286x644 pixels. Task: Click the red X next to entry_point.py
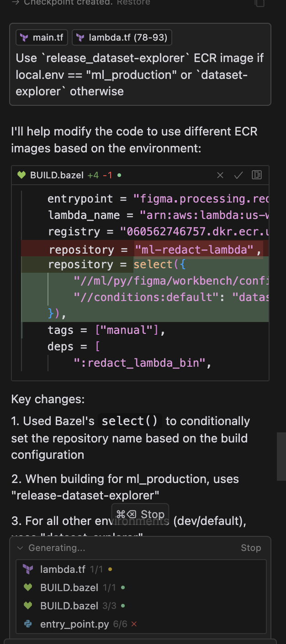click(134, 624)
